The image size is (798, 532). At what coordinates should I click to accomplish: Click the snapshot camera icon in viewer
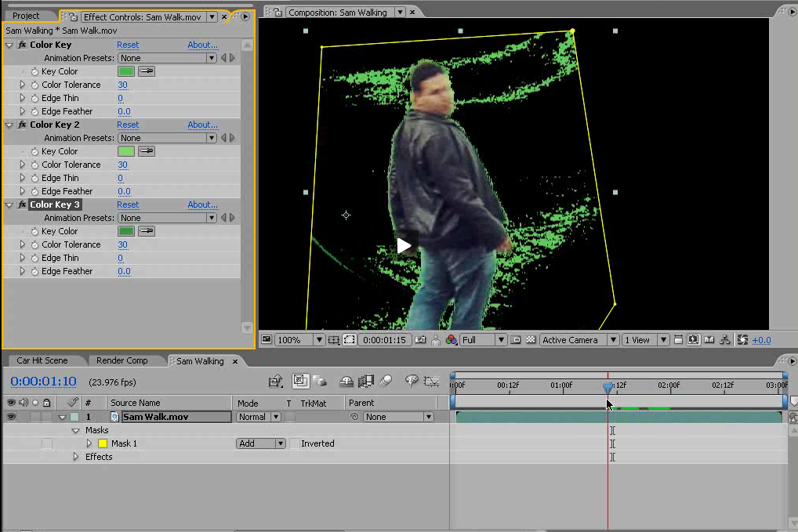point(421,340)
